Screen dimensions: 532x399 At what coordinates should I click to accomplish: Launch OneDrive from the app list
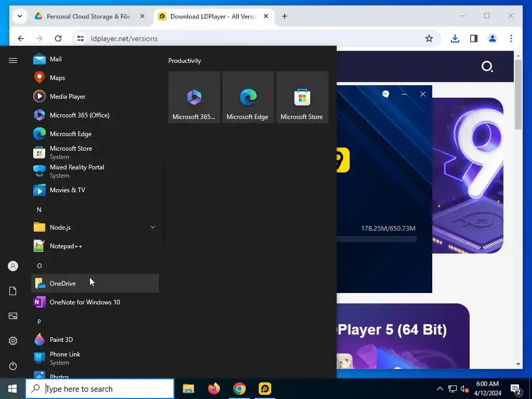point(95,283)
